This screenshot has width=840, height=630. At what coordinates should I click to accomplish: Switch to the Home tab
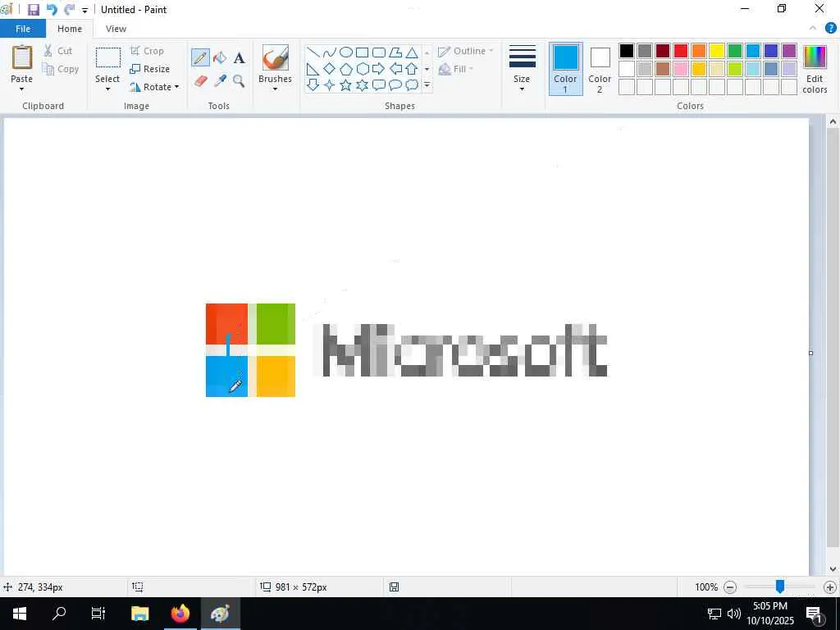click(70, 29)
